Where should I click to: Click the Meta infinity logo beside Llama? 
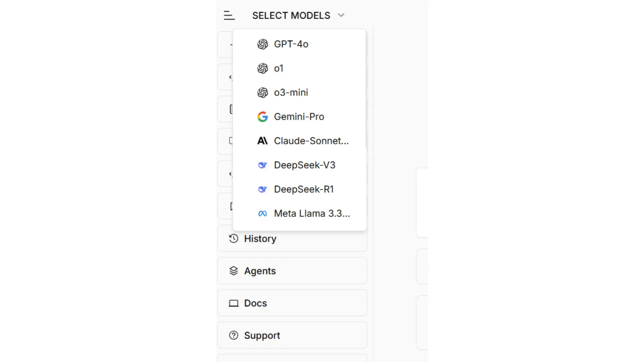coord(263,214)
